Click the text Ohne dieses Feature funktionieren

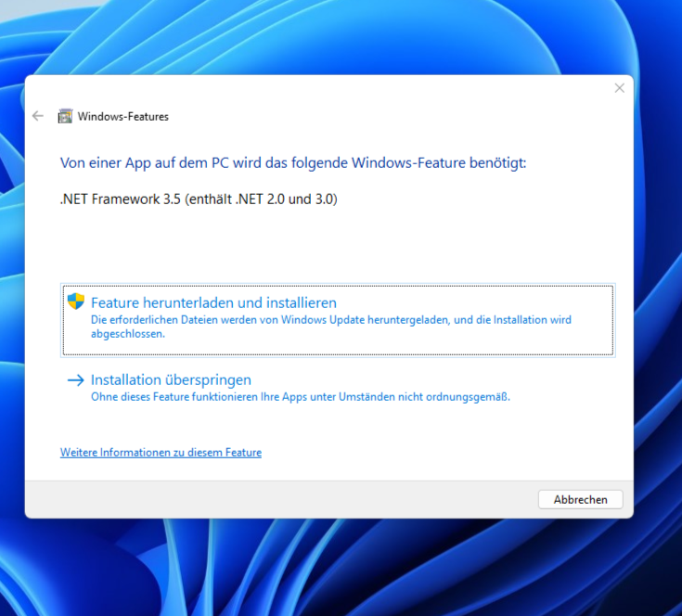point(300,397)
